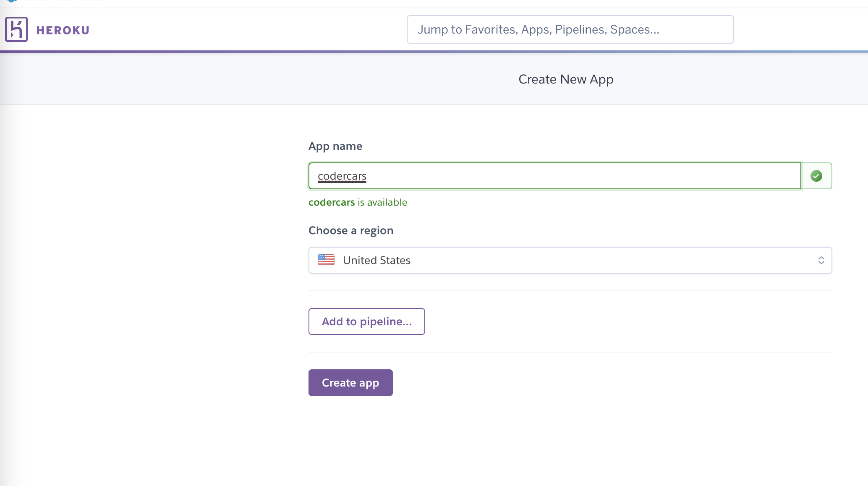868x486 pixels.
Task: Click the green availability checkmark icon
Action: point(816,176)
